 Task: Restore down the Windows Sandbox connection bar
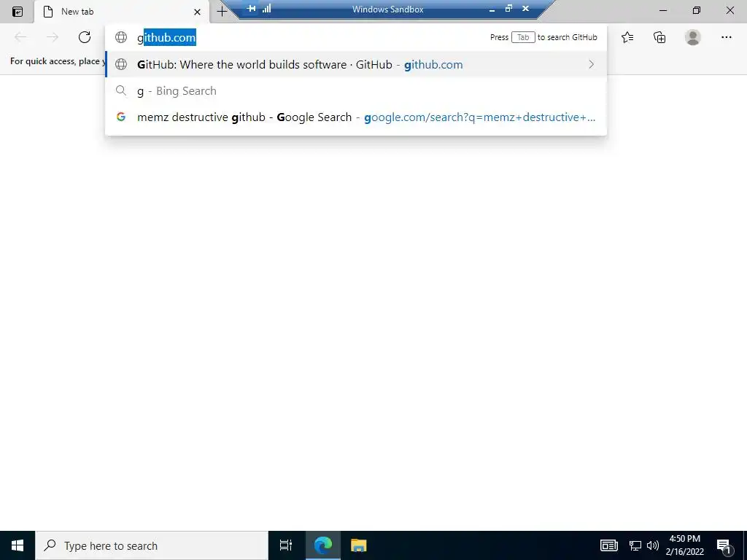[508, 9]
